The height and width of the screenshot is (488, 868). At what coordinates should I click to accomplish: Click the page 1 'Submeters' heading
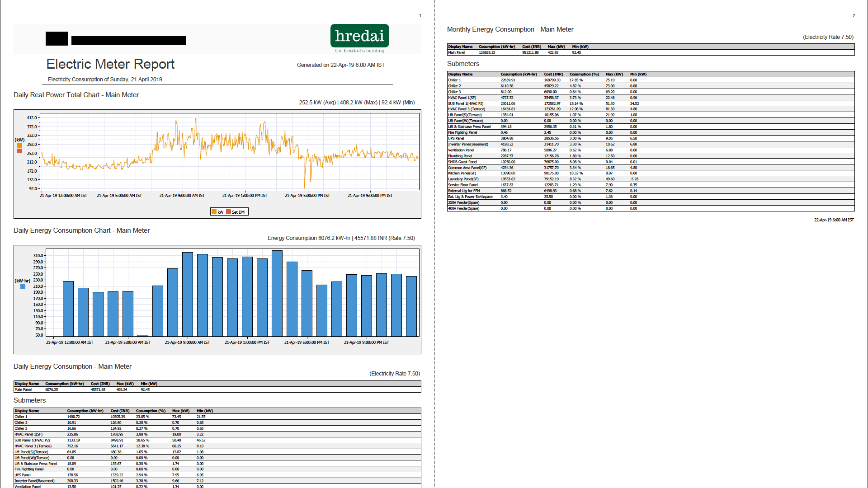point(30,400)
